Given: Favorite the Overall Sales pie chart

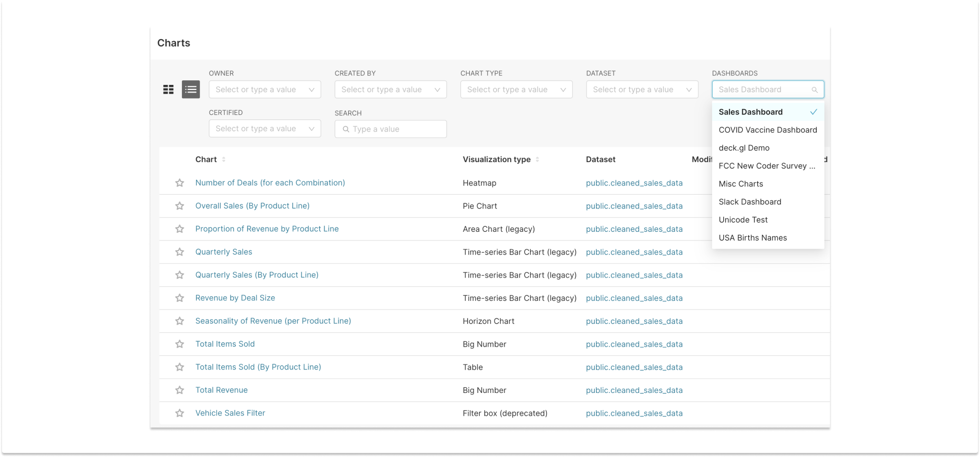Looking at the screenshot, I should tap(179, 206).
